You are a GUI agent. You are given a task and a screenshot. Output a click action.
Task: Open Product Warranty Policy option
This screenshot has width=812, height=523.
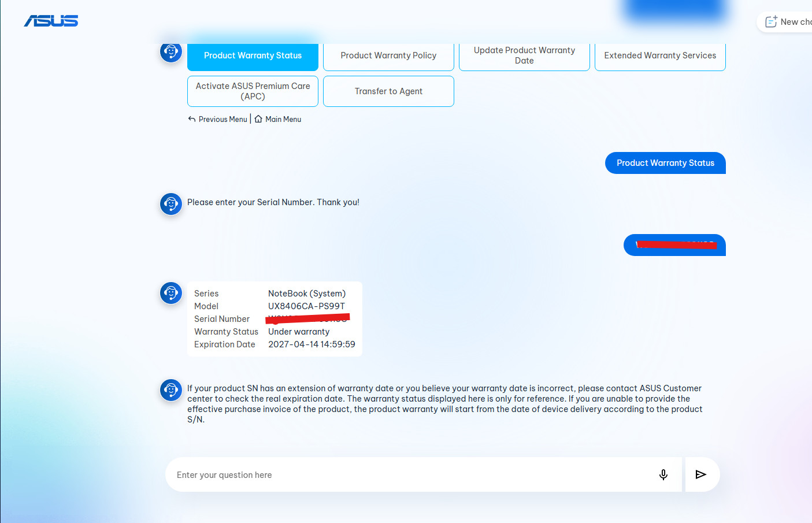388,55
